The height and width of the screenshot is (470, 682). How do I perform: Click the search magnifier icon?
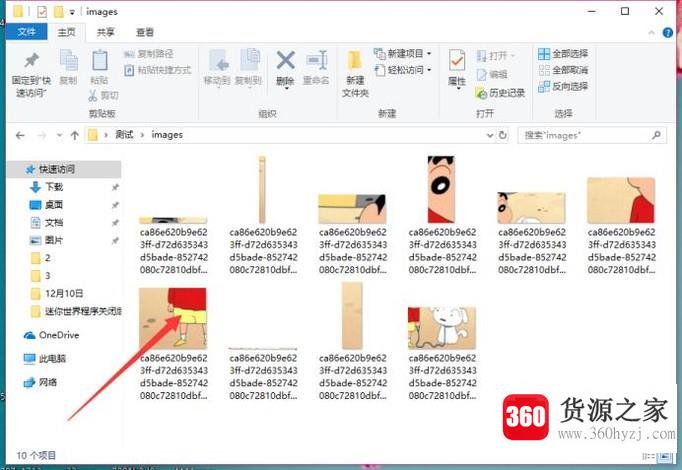point(656,136)
